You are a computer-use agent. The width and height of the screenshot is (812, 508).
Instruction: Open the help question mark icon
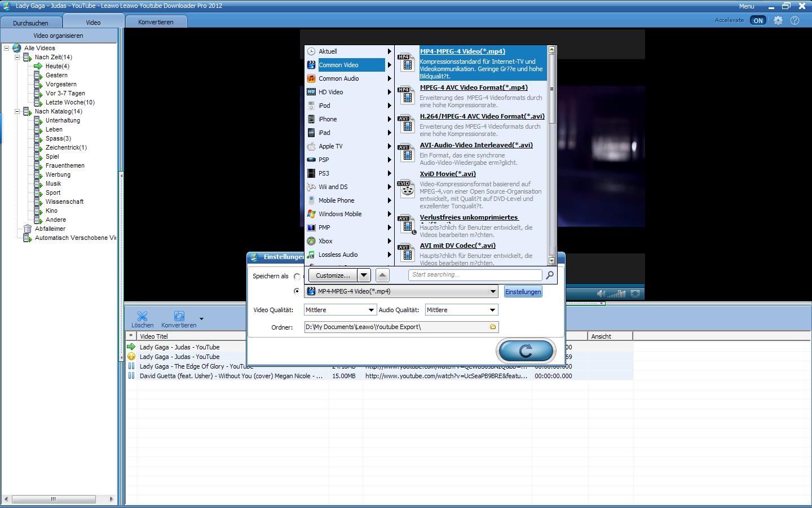pyautogui.click(x=795, y=20)
